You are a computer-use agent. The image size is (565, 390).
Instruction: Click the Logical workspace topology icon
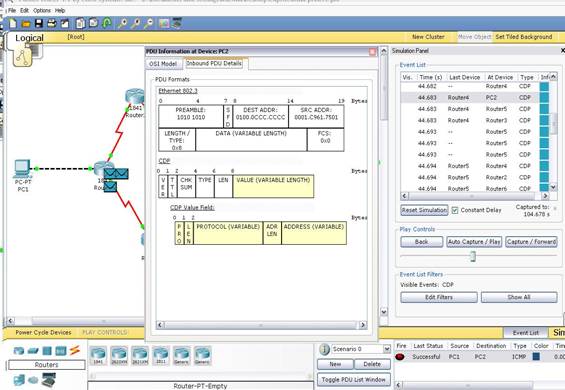(22, 57)
